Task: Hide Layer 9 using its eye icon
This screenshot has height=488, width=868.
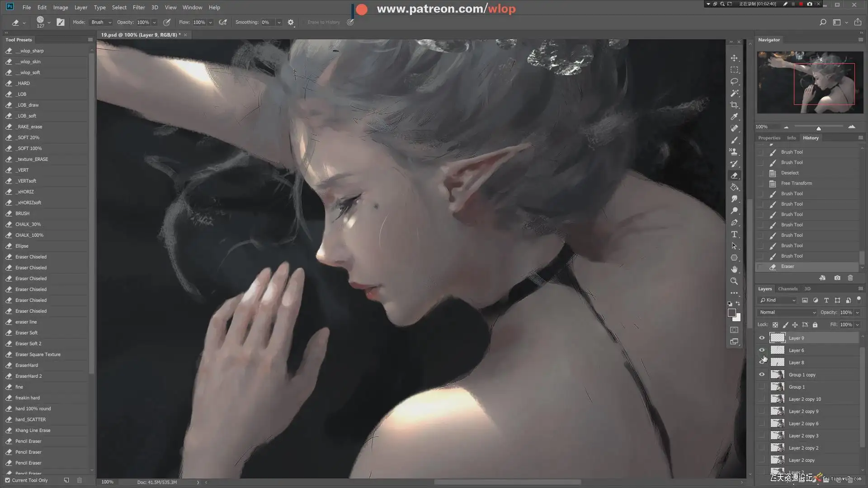Action: coord(762,338)
